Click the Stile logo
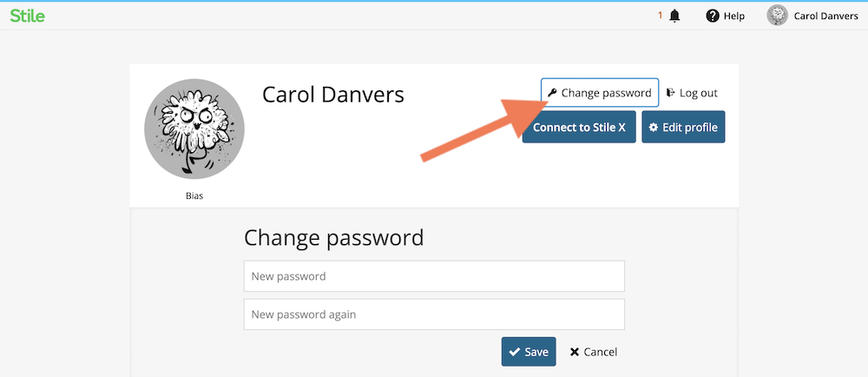 (x=27, y=16)
